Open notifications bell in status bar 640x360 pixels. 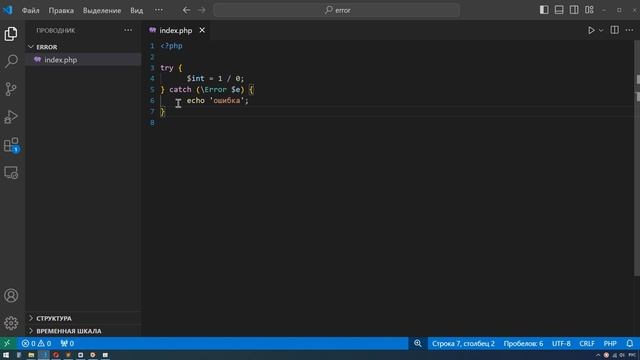pyautogui.click(x=630, y=343)
